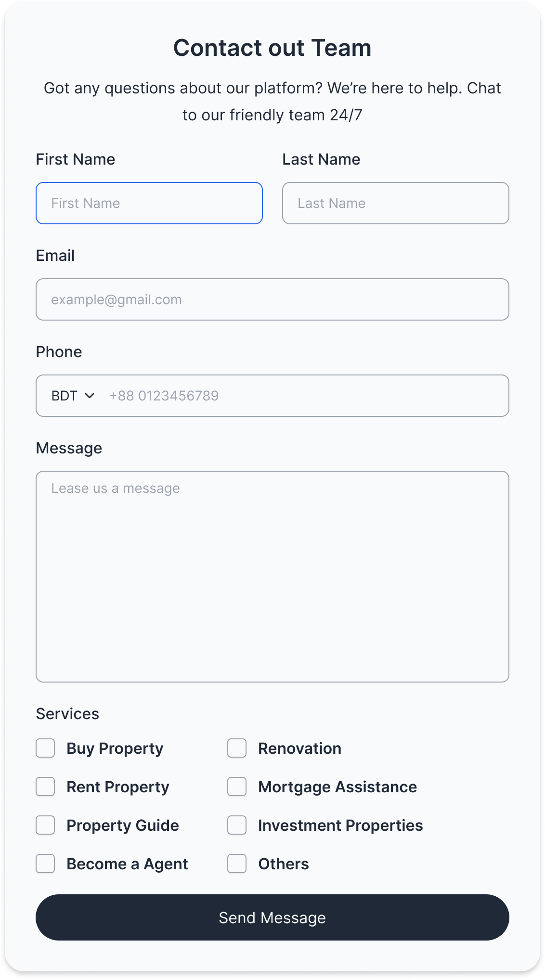This screenshot has width=545, height=980.
Task: Click the Investment Properties label
Action: tap(340, 825)
